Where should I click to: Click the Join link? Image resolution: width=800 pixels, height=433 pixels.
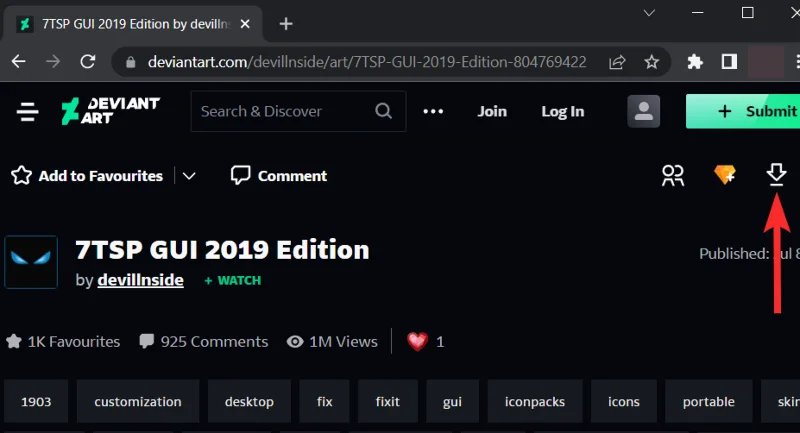pyautogui.click(x=492, y=111)
